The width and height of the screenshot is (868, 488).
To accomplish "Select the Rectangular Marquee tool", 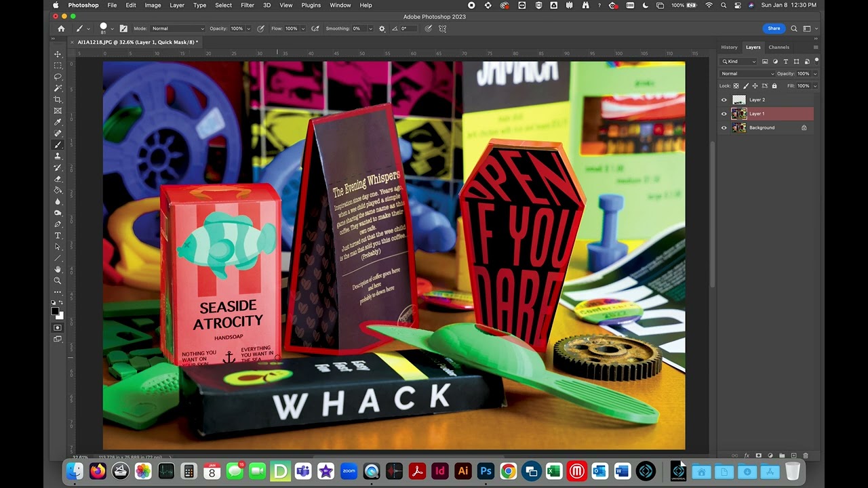I will point(58,66).
